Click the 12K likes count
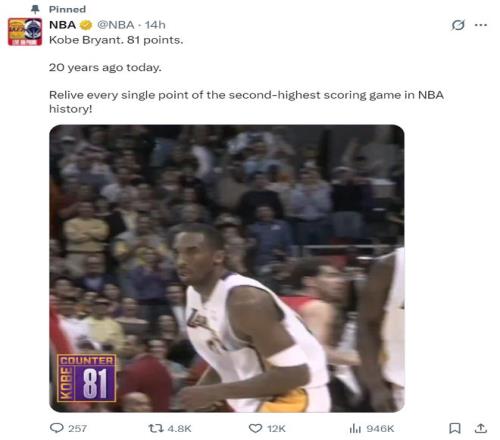The width and height of the screenshot is (500, 440). (276, 428)
